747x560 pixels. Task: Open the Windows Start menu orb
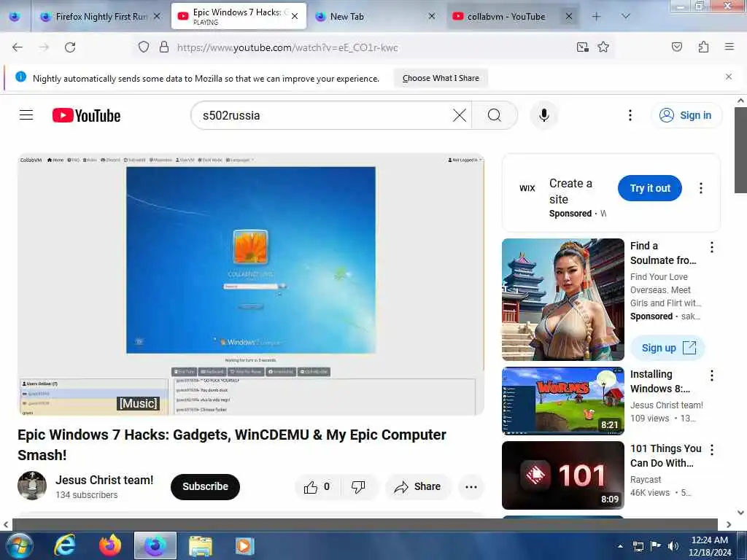[19, 545]
